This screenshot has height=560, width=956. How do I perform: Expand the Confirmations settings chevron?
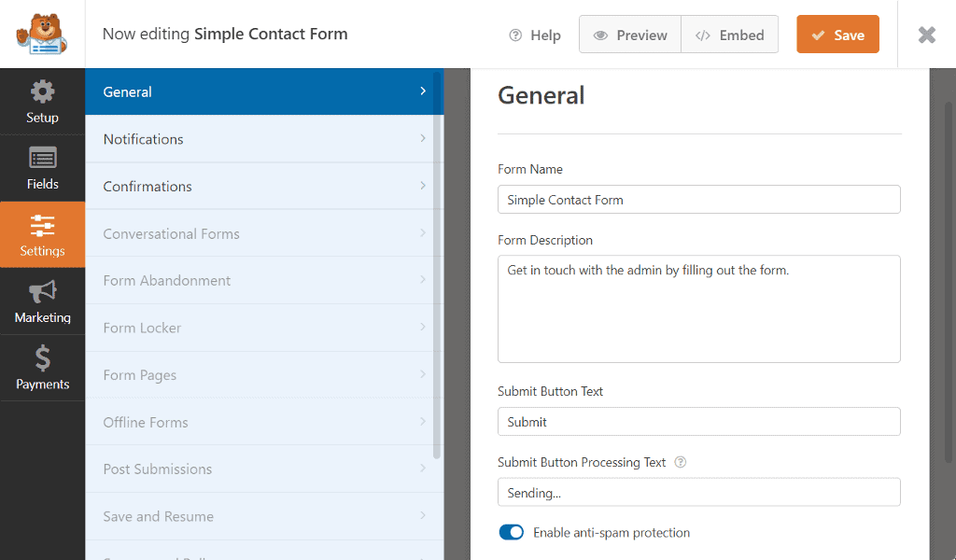[423, 186]
